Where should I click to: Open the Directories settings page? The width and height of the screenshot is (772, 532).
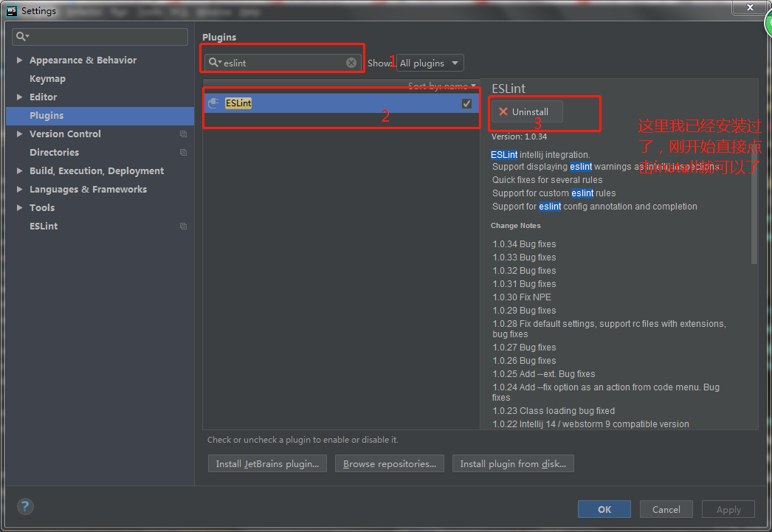[54, 153]
